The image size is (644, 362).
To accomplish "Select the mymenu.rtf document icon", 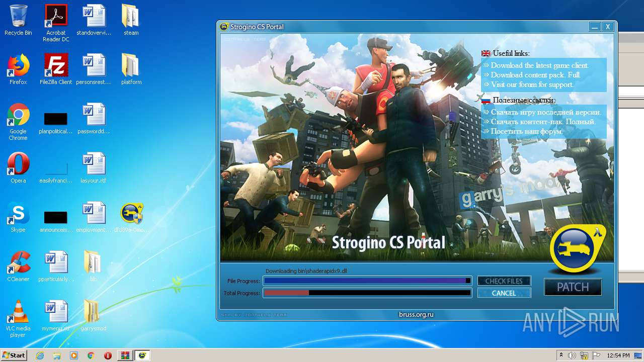I will click(x=56, y=316).
